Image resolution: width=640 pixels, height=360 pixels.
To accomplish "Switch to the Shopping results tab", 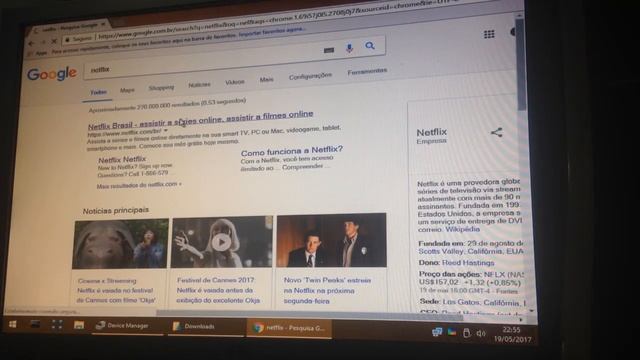I will pyautogui.click(x=161, y=87).
